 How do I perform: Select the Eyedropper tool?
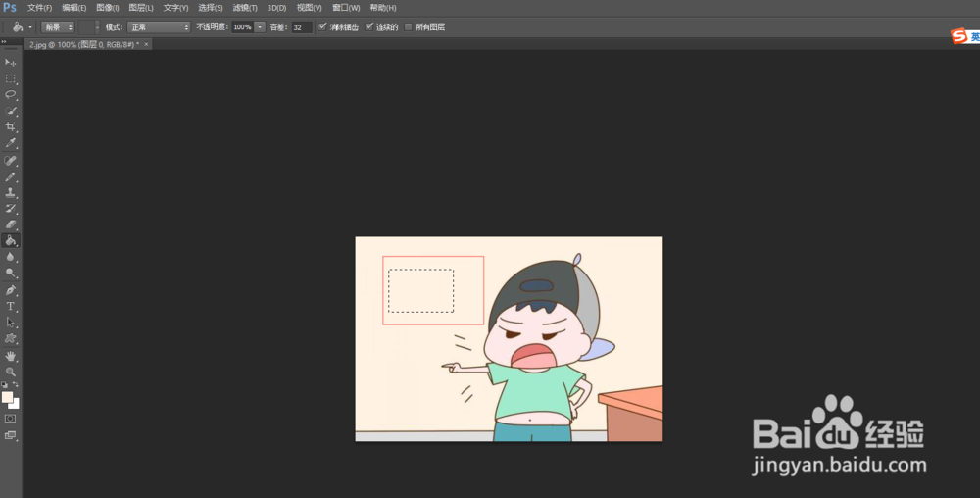(x=11, y=143)
